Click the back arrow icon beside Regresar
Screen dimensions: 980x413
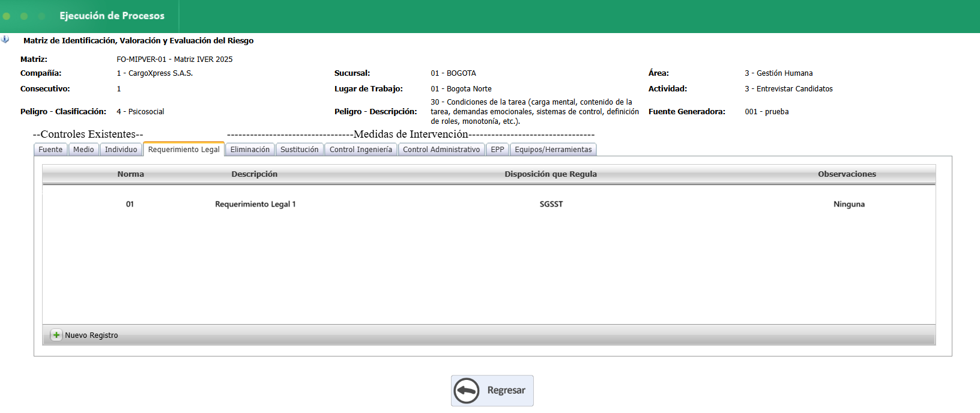pyautogui.click(x=467, y=391)
